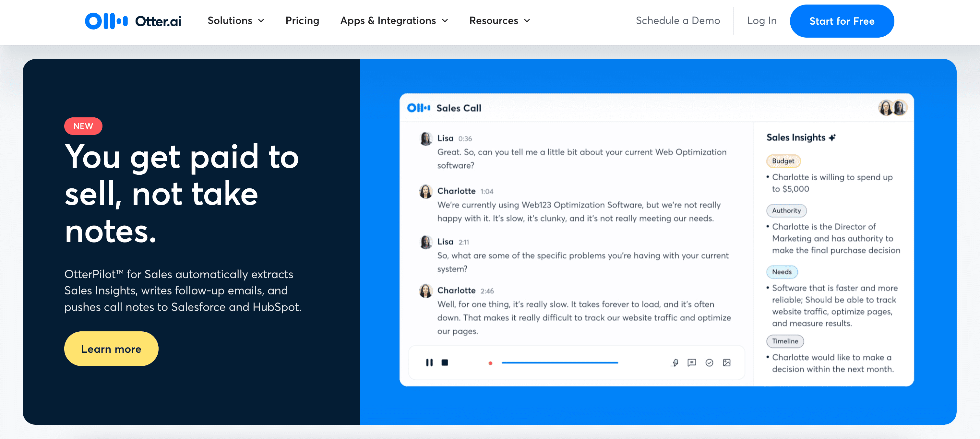Viewport: 980px width, 439px height.
Task: Click Schedule a Demo link
Action: (677, 20)
